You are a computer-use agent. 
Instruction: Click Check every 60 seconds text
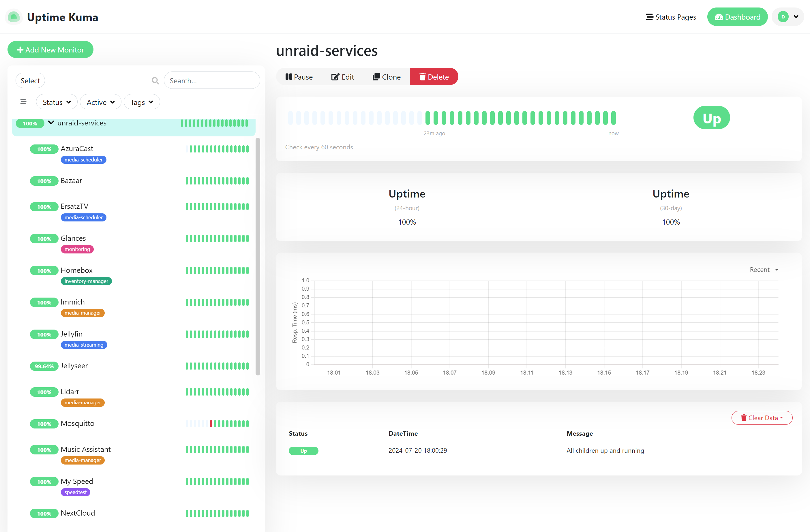[x=319, y=147]
